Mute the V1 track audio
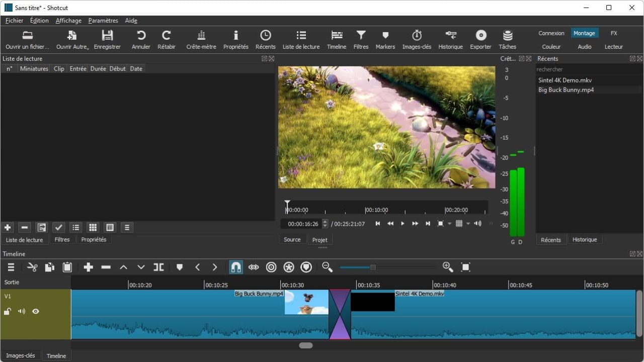 click(22, 312)
